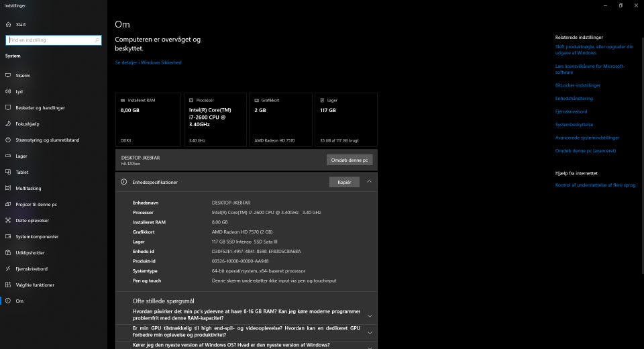The width and height of the screenshot is (644, 349).
Task: Open Systembeskyttelse link
Action: [574, 125]
